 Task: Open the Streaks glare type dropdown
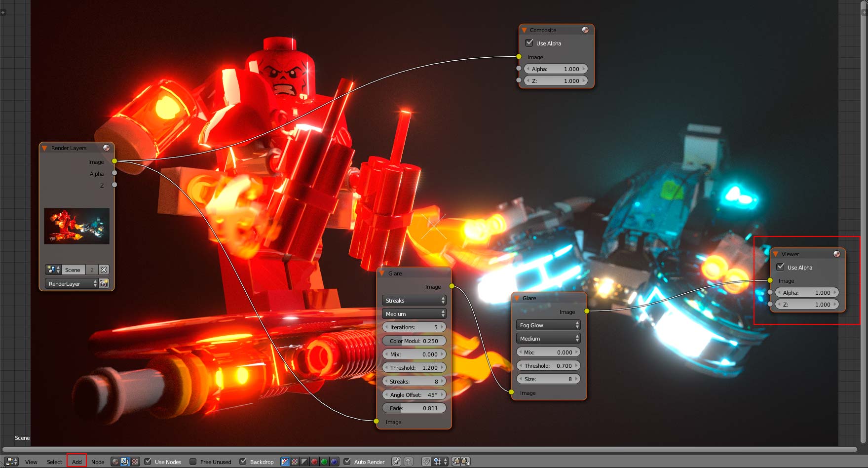click(414, 300)
